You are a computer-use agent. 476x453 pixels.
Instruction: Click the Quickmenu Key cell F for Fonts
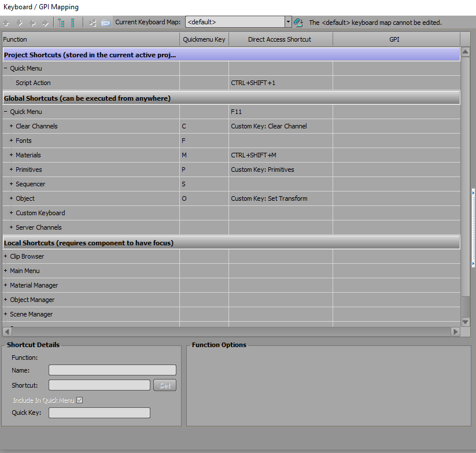204,141
